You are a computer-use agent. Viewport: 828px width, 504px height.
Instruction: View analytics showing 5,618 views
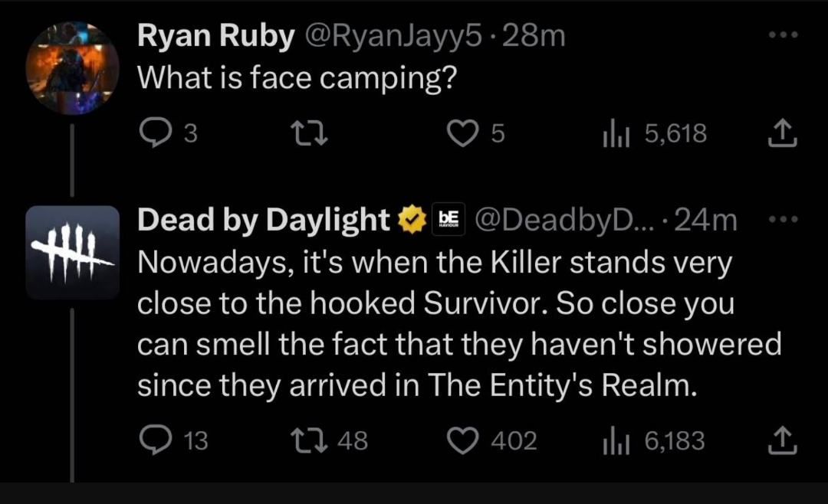(x=655, y=133)
